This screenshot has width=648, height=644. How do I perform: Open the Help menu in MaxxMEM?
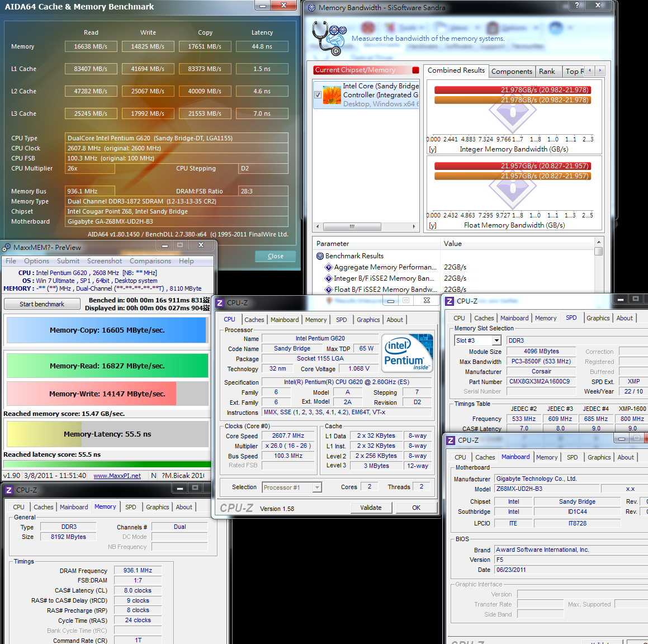pos(186,261)
